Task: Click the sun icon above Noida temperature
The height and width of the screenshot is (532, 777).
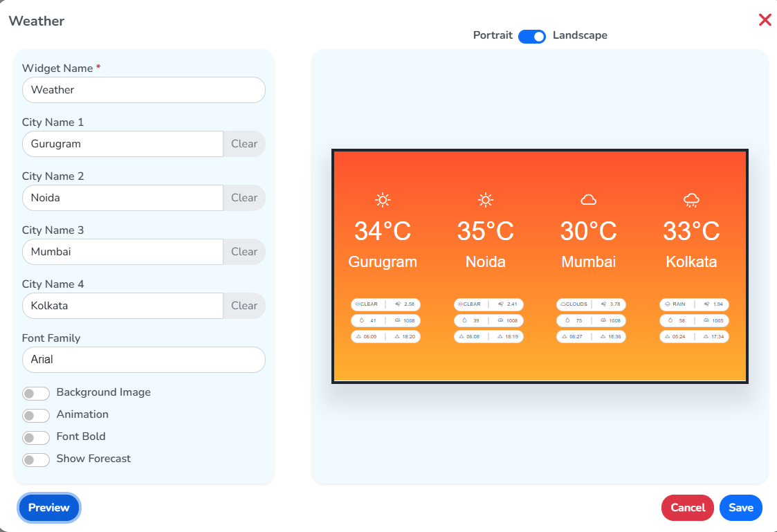Action: (x=486, y=200)
